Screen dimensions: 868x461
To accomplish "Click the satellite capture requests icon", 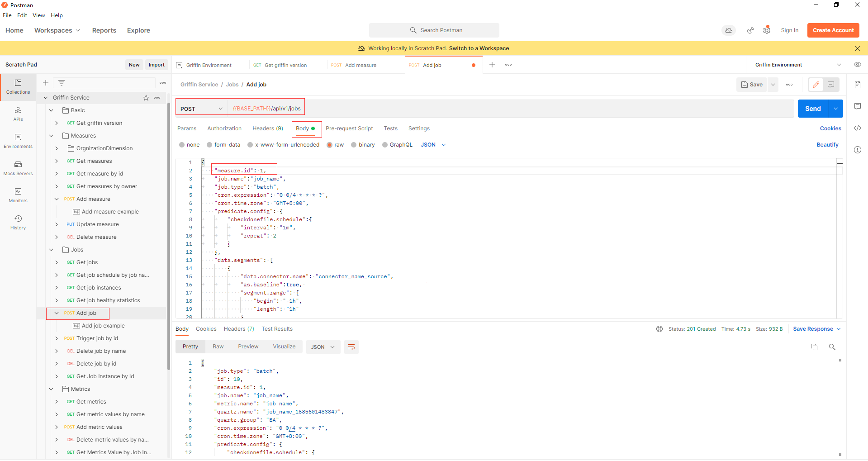I will pos(750,30).
